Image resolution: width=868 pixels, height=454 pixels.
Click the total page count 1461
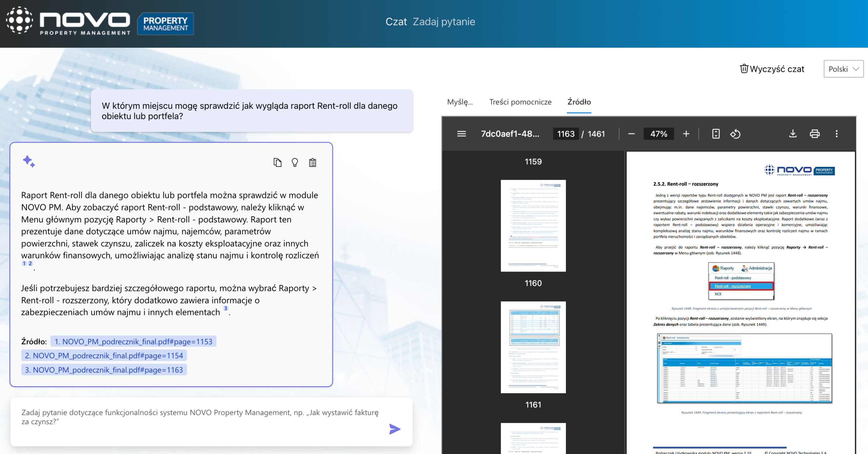(x=596, y=134)
